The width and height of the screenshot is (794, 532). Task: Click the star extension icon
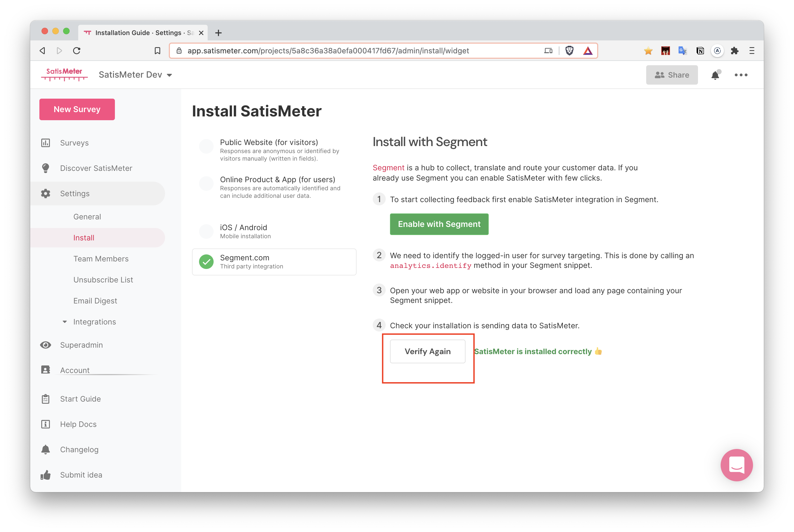pos(648,51)
